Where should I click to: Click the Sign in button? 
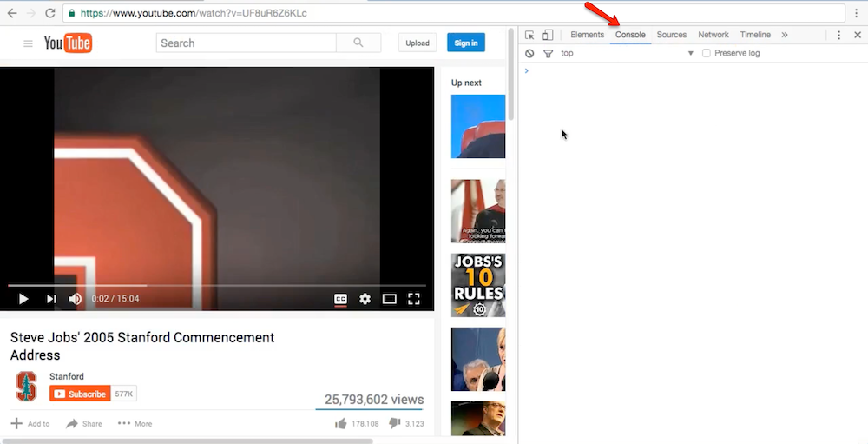coord(466,43)
